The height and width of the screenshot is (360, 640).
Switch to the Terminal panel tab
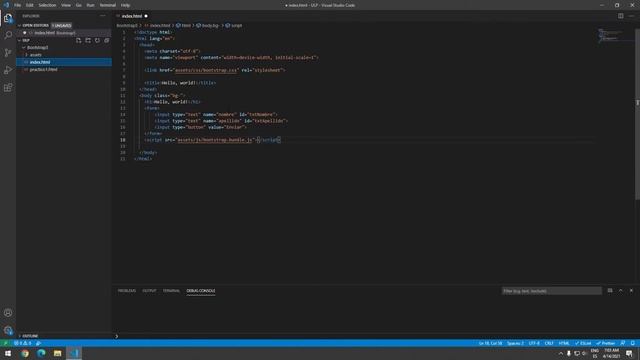[171, 291]
